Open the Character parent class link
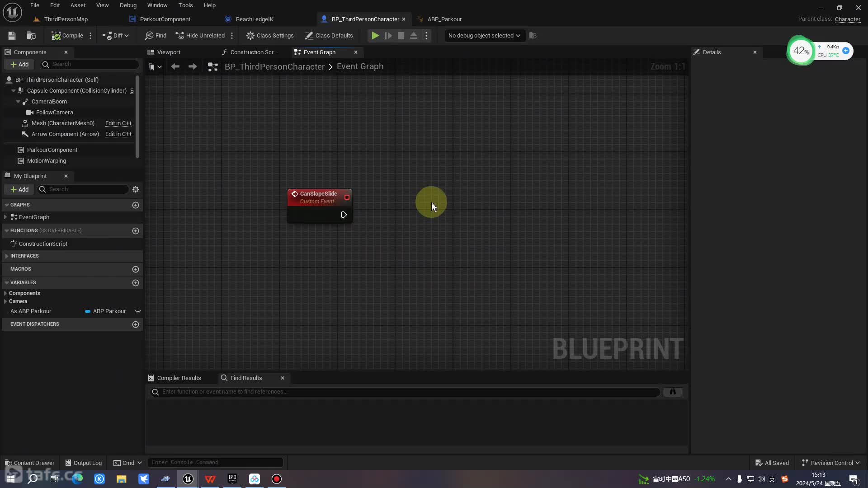This screenshot has width=868, height=488. tap(847, 19)
